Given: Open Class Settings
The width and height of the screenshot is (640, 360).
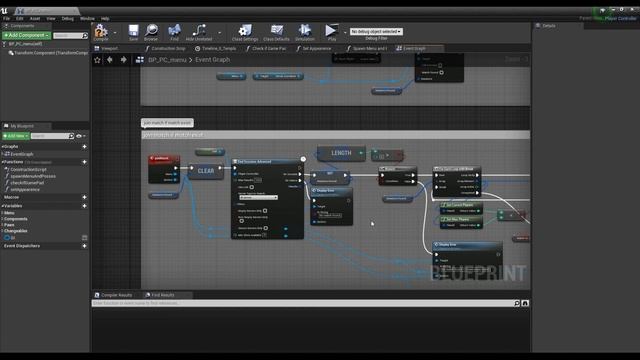Looking at the screenshot, I should (245, 32).
